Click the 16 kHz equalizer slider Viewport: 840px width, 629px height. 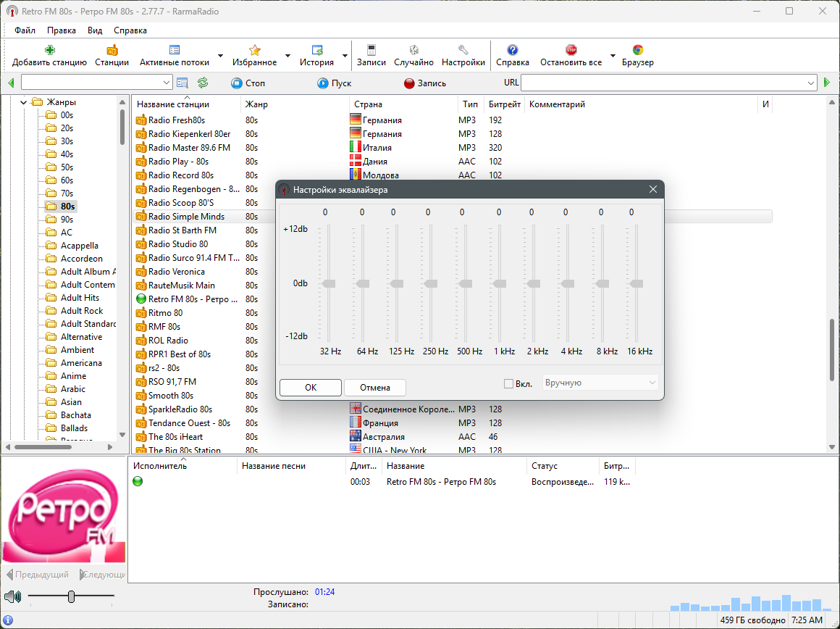point(636,283)
